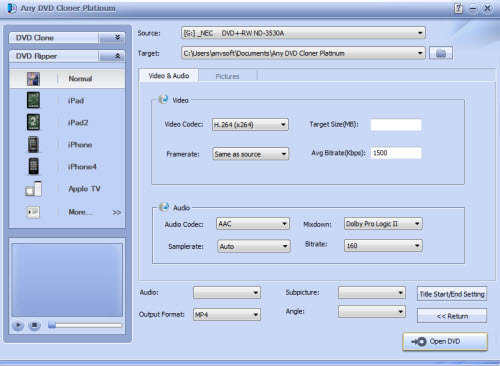Minimize the Any DVD Cloner window

(473, 8)
